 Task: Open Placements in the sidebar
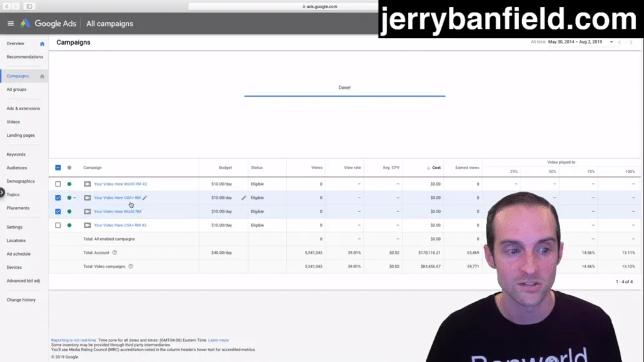tap(18, 208)
